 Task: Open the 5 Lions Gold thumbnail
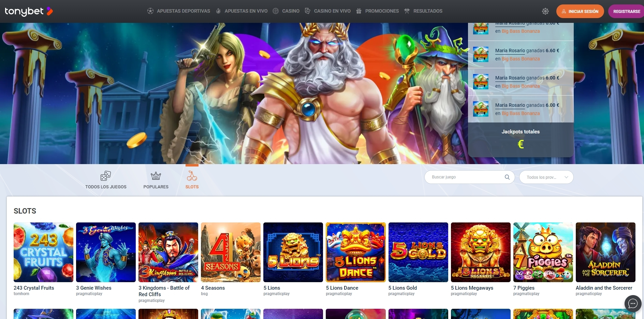point(418,252)
